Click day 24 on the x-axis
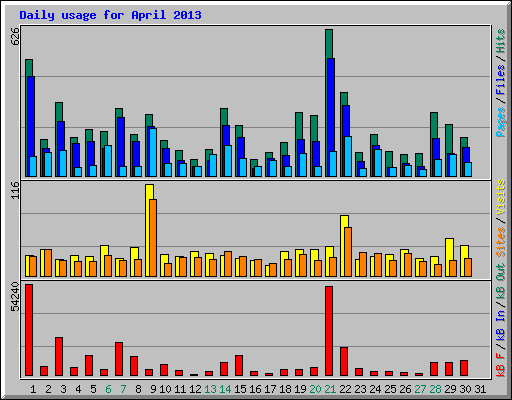This screenshot has width=512, height=400. [375, 389]
